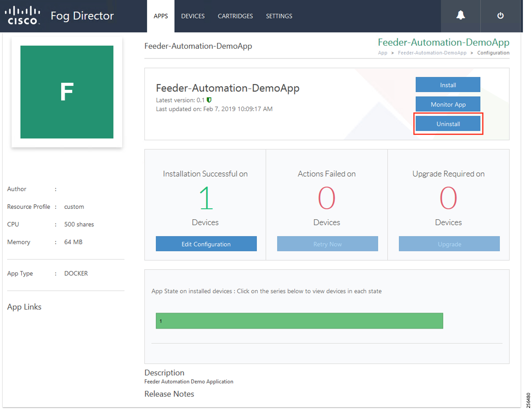Click the 64 MB memory value
532x410 pixels.
73,242
